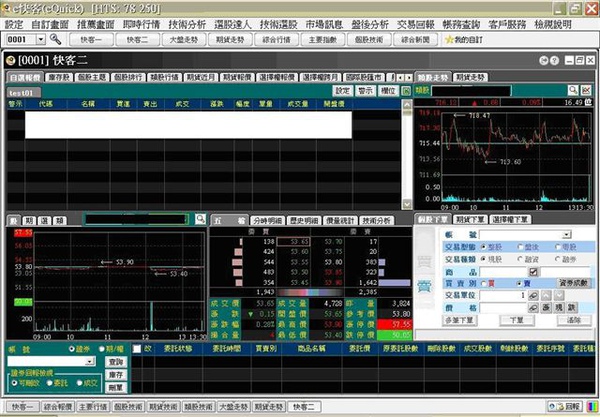Click the 刪單 cancel order button
The width and height of the screenshot is (600, 417).
point(116,388)
